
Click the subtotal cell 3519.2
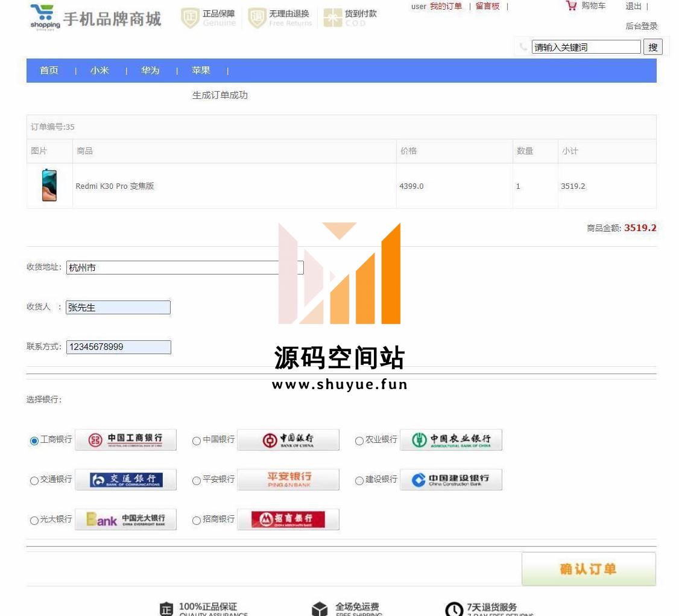pyautogui.click(x=573, y=186)
